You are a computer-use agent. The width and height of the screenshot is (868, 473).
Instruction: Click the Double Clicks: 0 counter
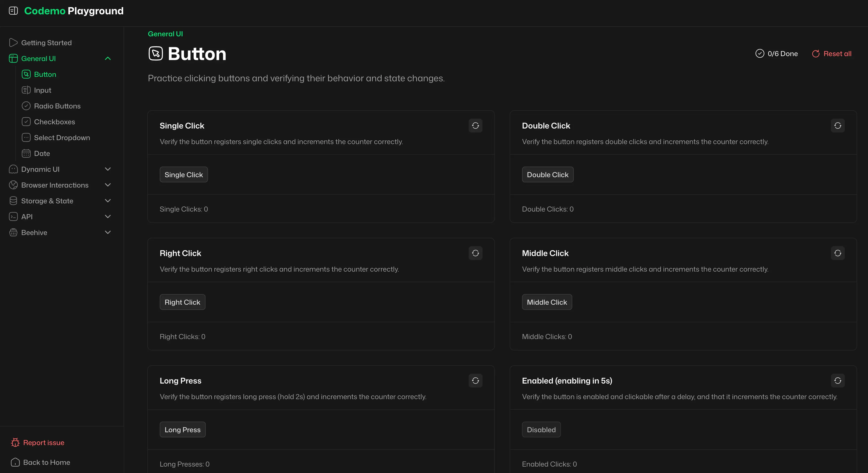(548, 209)
